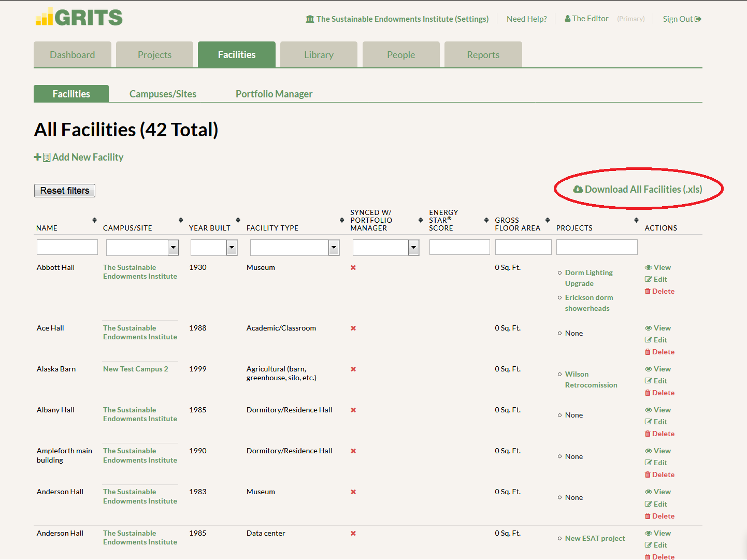Click the Edit link for Anderson Hall 1983
The height and width of the screenshot is (560, 747).
pos(656,504)
